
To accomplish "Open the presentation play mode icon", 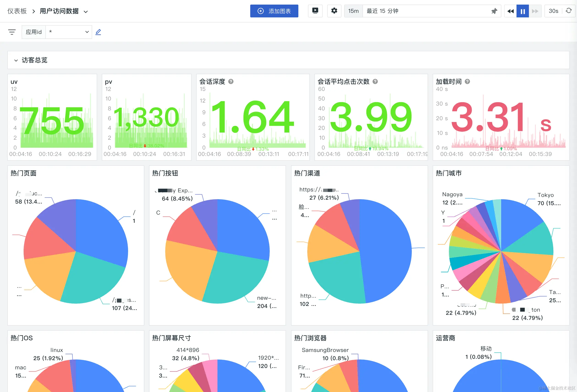I will pyautogui.click(x=315, y=11).
